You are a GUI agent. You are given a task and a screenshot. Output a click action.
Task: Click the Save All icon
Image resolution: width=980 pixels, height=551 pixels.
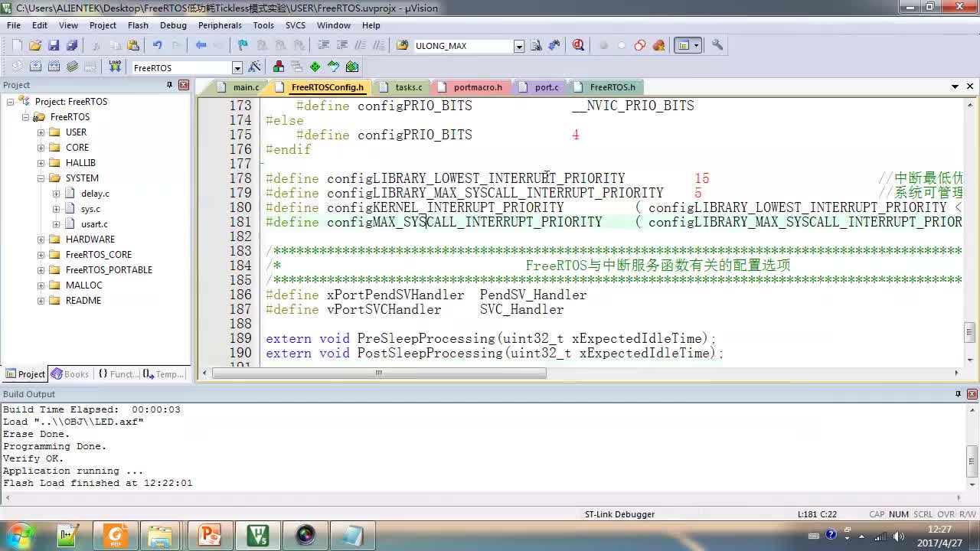click(72, 45)
